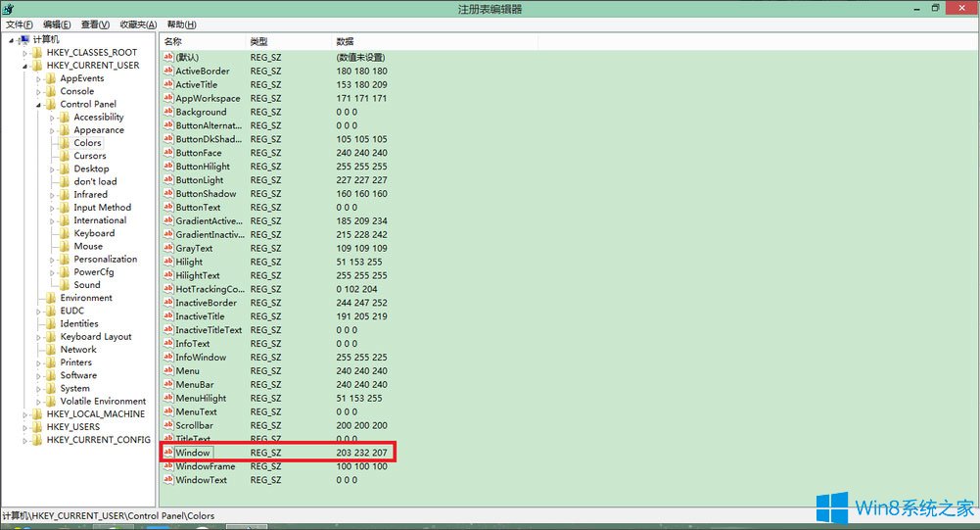The image size is (980, 530).
Task: Open the 收藏夹(A) menu
Action: coord(138,24)
